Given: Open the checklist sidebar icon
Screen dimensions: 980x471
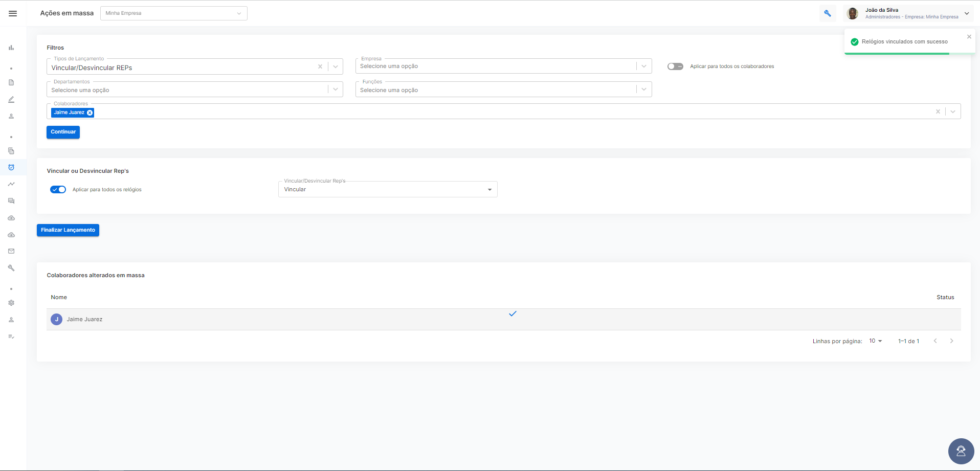Looking at the screenshot, I should point(11,337).
